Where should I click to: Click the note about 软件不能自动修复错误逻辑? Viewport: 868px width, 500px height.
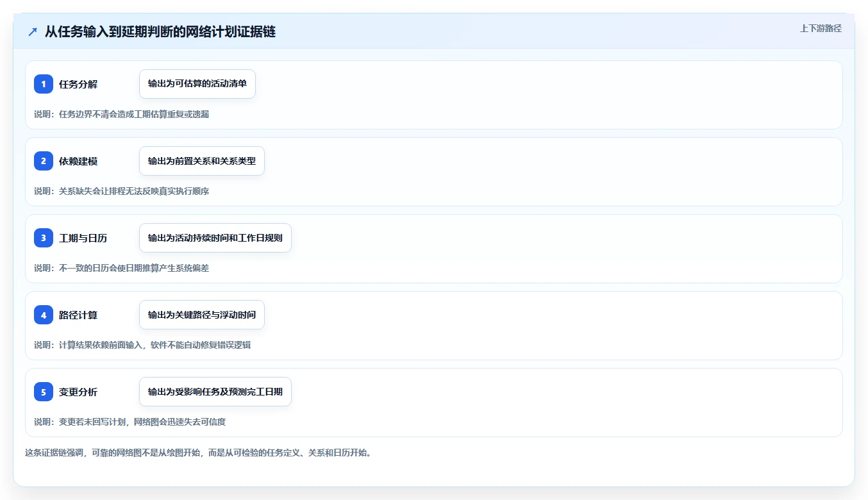coord(142,345)
